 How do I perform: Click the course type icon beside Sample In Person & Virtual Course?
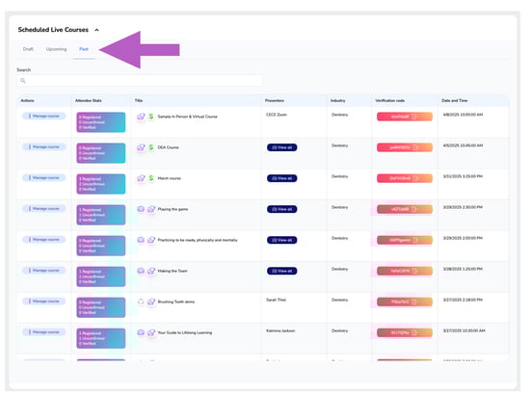click(x=141, y=117)
